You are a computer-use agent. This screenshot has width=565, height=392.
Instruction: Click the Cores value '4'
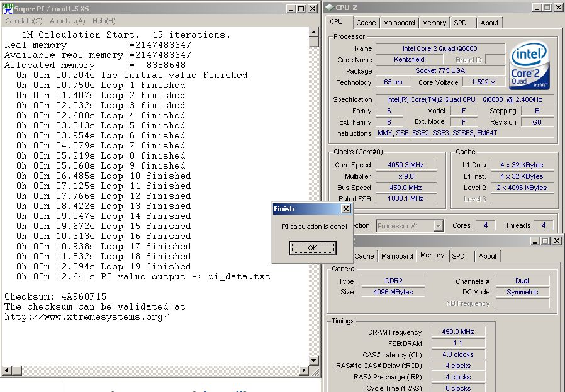[x=486, y=225]
